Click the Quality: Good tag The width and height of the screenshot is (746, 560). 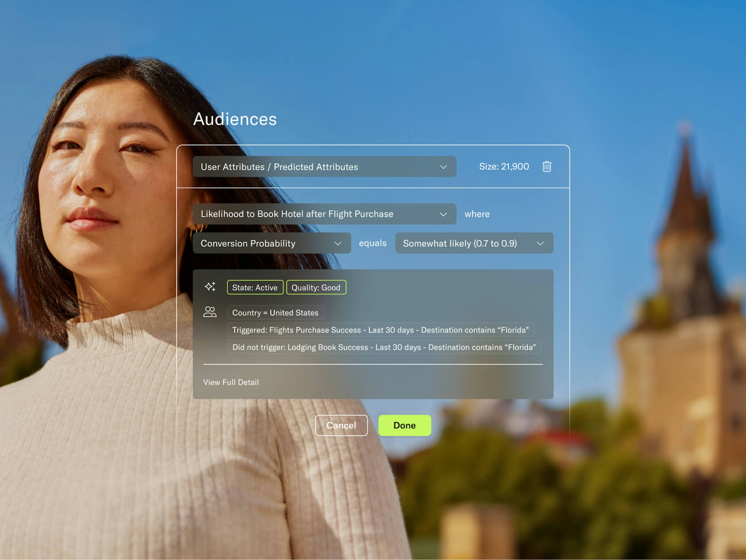[x=316, y=288]
